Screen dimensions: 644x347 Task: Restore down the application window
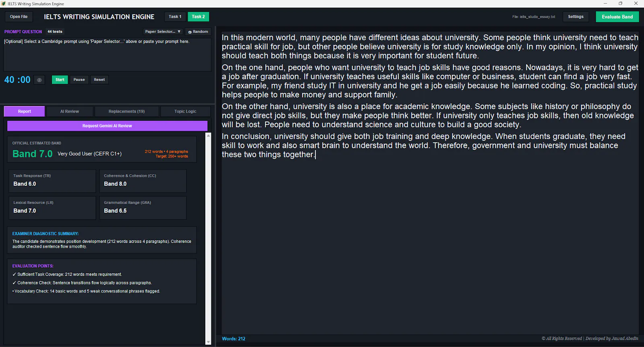point(620,4)
